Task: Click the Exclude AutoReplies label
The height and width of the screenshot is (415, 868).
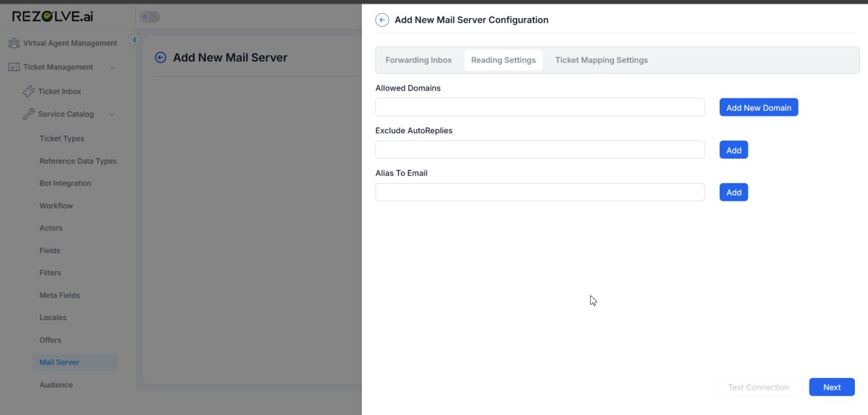Action: [x=414, y=131]
